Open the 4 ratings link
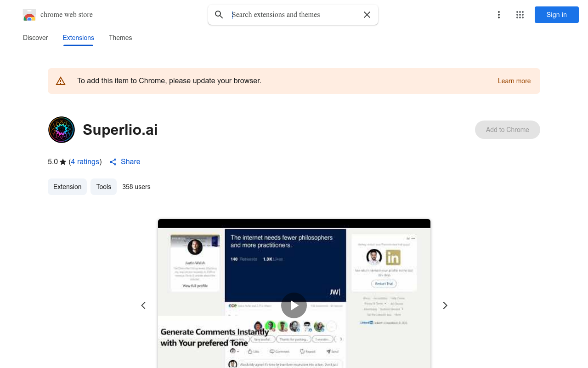 pyautogui.click(x=85, y=162)
